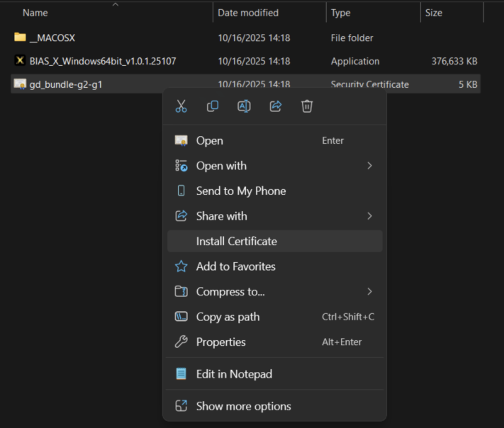Screen dimensions: 504x428
Task: Add the file to Favorites
Action: point(236,266)
